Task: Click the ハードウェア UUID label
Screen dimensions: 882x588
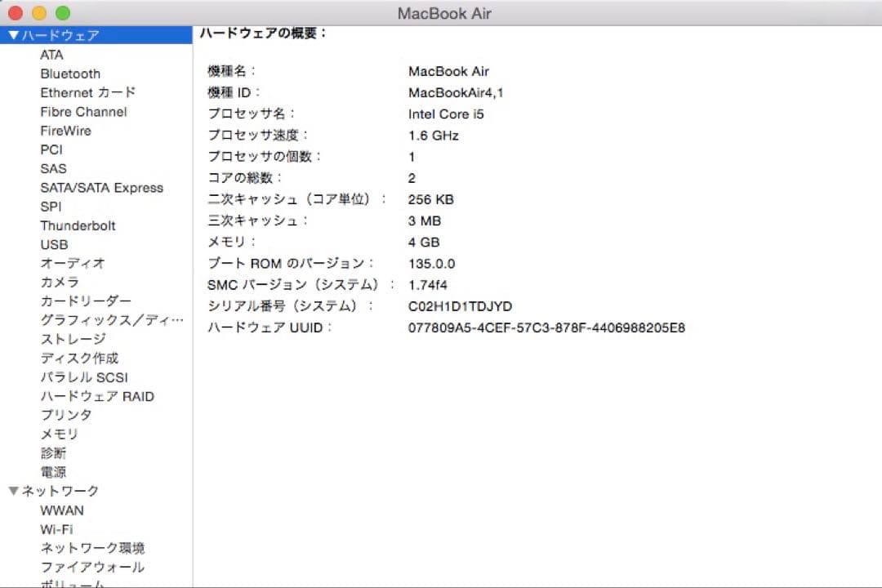Action: pyautogui.click(x=269, y=327)
